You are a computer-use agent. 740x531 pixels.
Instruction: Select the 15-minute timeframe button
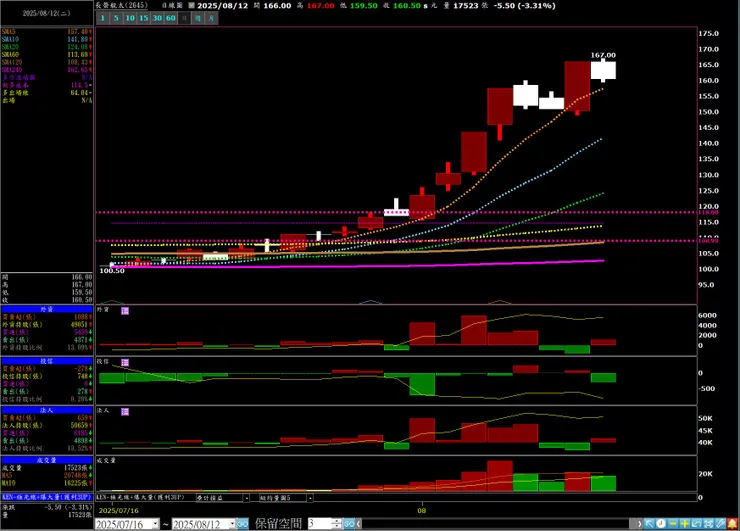point(143,18)
